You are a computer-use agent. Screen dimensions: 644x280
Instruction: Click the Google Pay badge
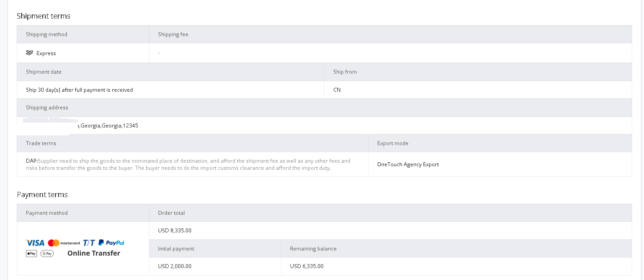tap(47, 254)
